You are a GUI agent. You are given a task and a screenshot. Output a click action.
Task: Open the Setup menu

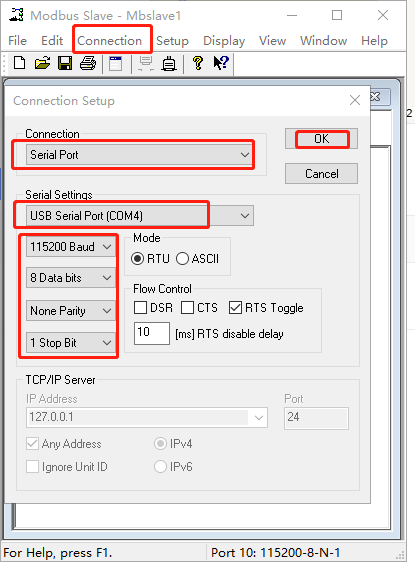click(172, 41)
